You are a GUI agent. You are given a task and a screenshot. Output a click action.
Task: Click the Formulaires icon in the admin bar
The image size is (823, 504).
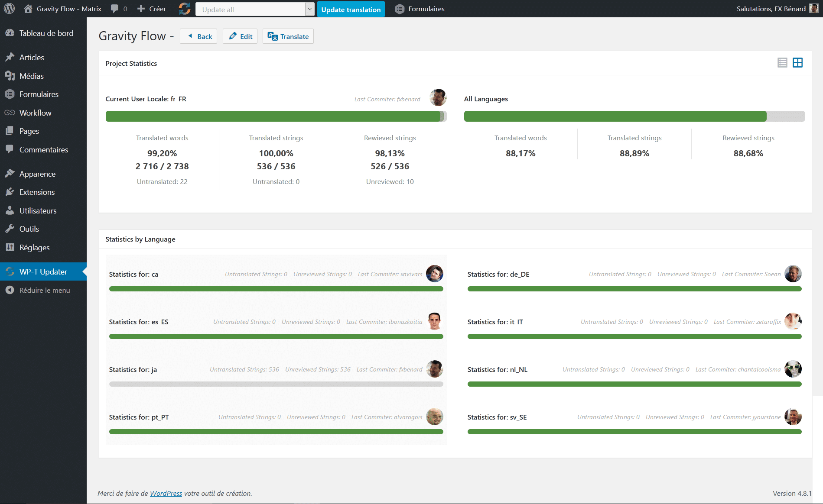pyautogui.click(x=400, y=9)
